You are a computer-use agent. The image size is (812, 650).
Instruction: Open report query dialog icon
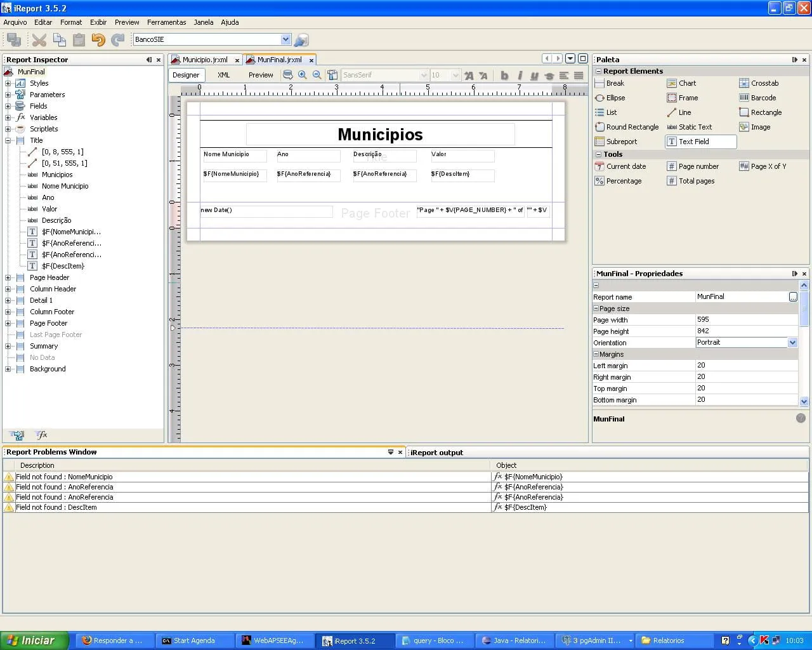coord(287,75)
